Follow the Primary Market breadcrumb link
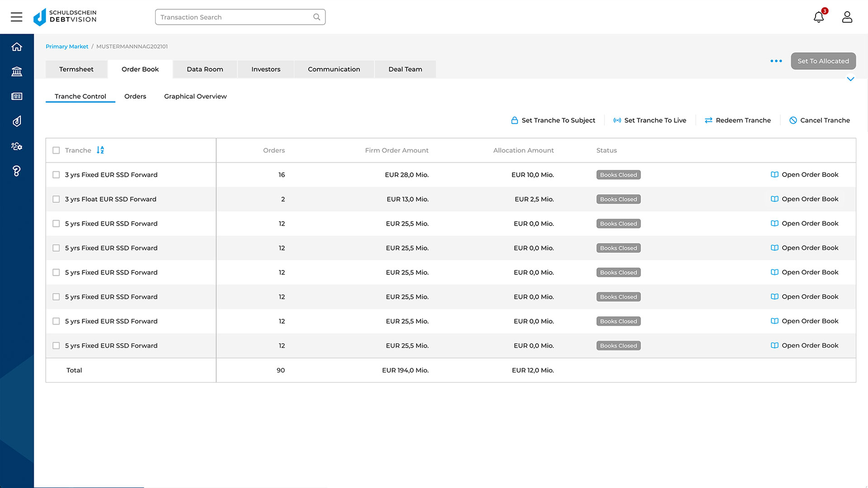868x488 pixels. click(67, 47)
